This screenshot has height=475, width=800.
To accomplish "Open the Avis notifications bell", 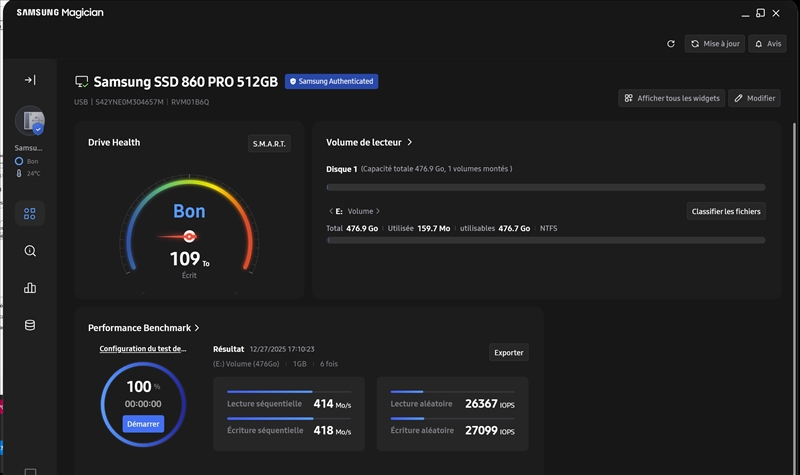I will (768, 44).
